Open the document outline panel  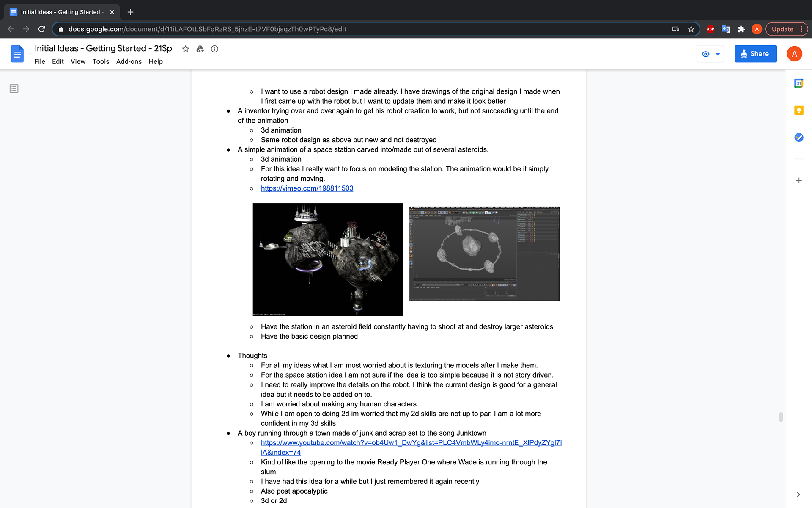(14, 88)
